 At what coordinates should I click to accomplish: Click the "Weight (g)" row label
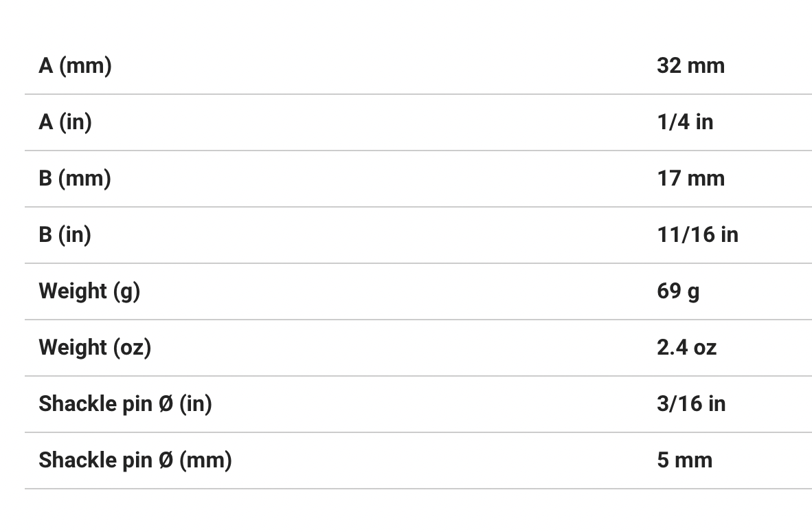[89, 291]
